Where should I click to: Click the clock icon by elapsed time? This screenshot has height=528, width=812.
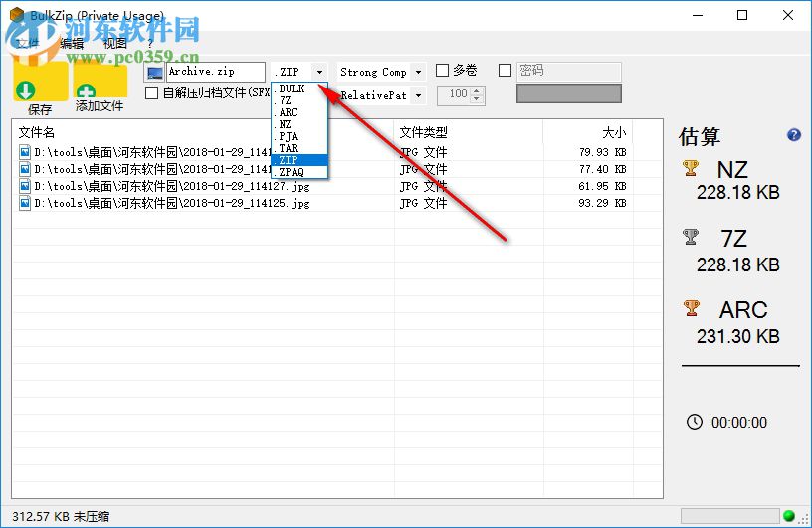(694, 422)
